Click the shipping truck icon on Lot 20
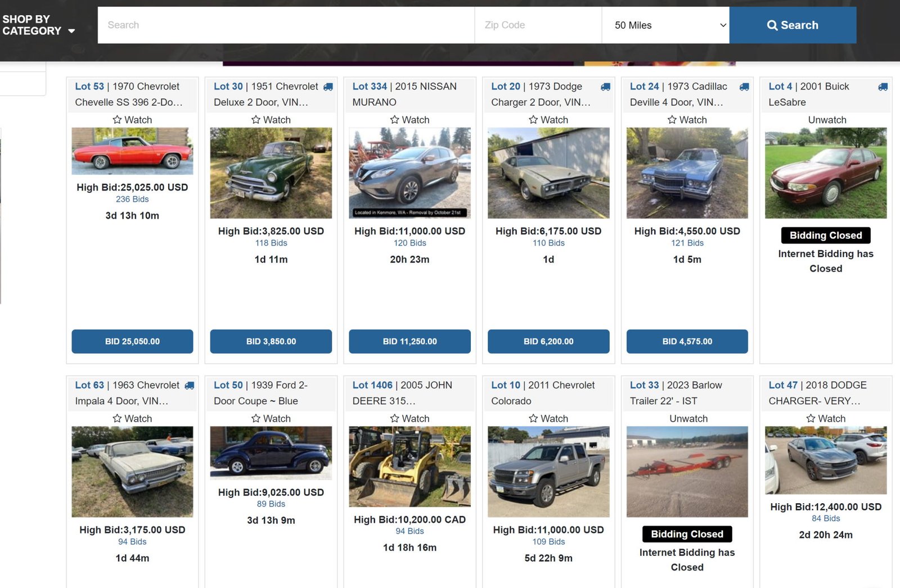 tap(605, 87)
